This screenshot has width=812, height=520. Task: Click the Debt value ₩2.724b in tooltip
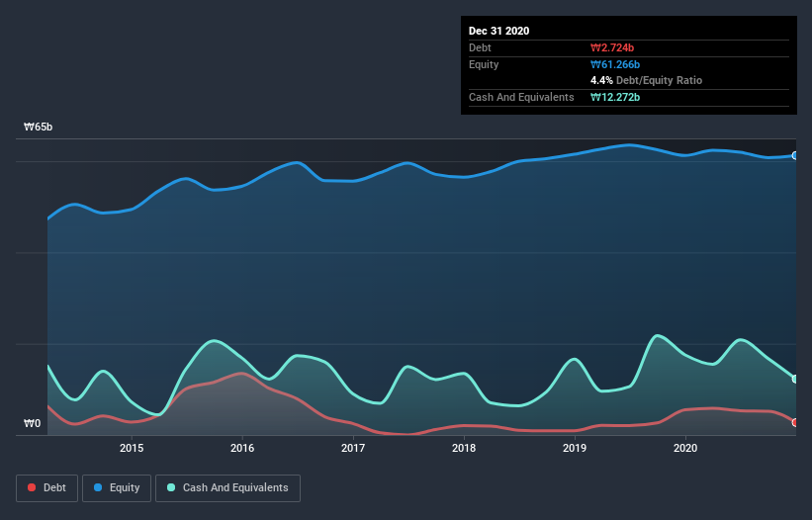pos(612,47)
